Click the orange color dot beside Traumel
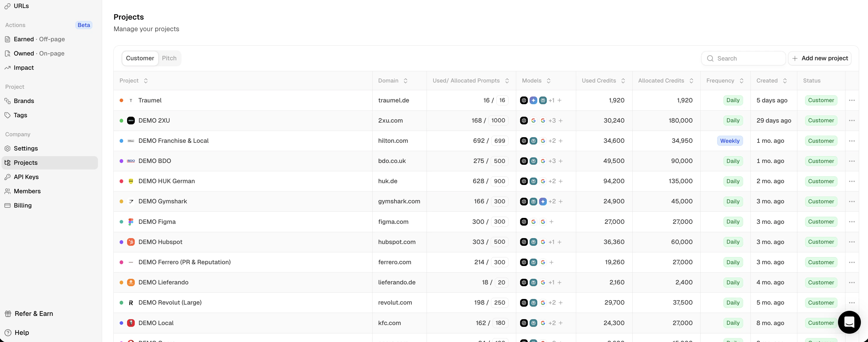Viewport: 868px width, 342px height. 121,100
